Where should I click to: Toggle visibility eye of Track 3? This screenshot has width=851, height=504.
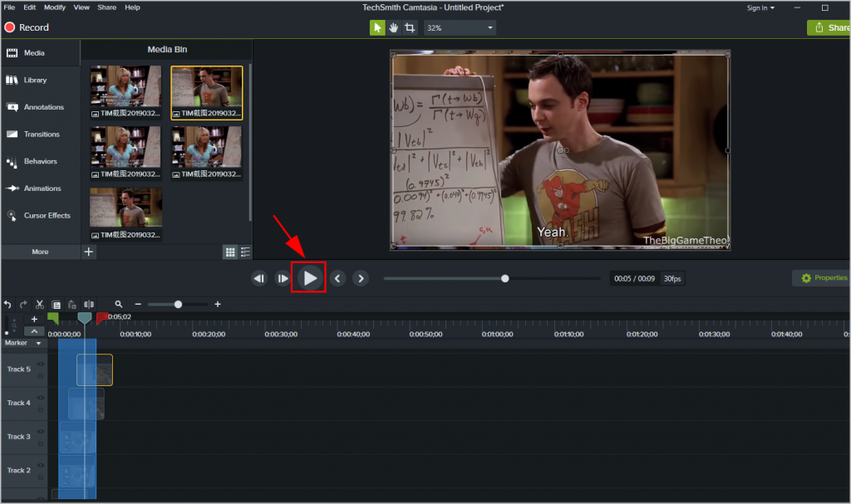[x=41, y=431]
